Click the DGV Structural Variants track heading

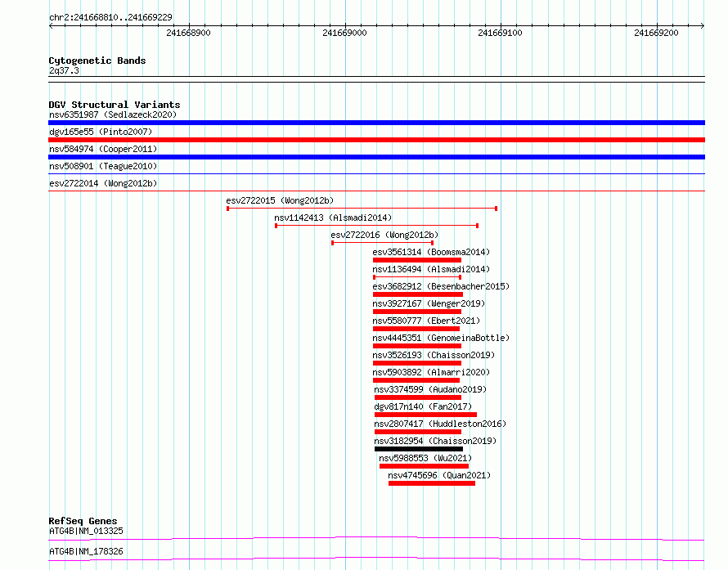point(115,105)
